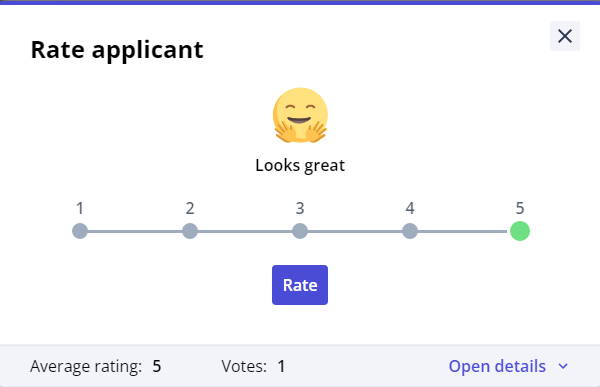
Task: Click the number 2 label above slider
Action: (x=190, y=209)
